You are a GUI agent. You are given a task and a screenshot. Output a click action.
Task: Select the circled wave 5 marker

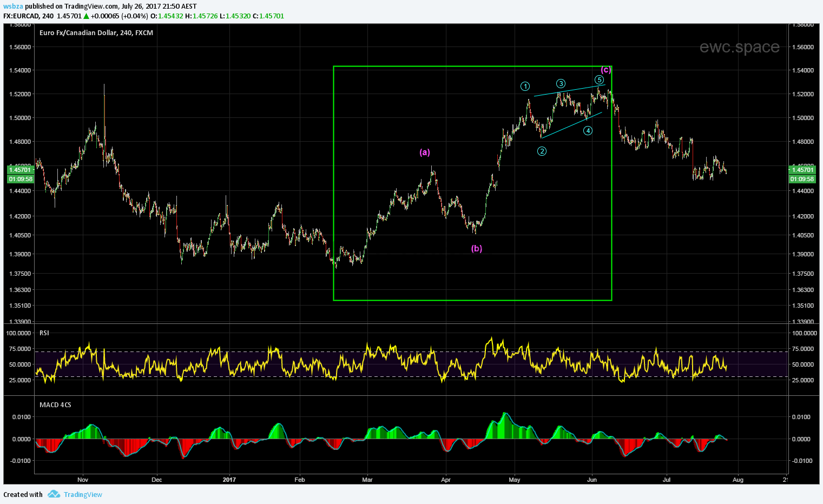point(599,80)
